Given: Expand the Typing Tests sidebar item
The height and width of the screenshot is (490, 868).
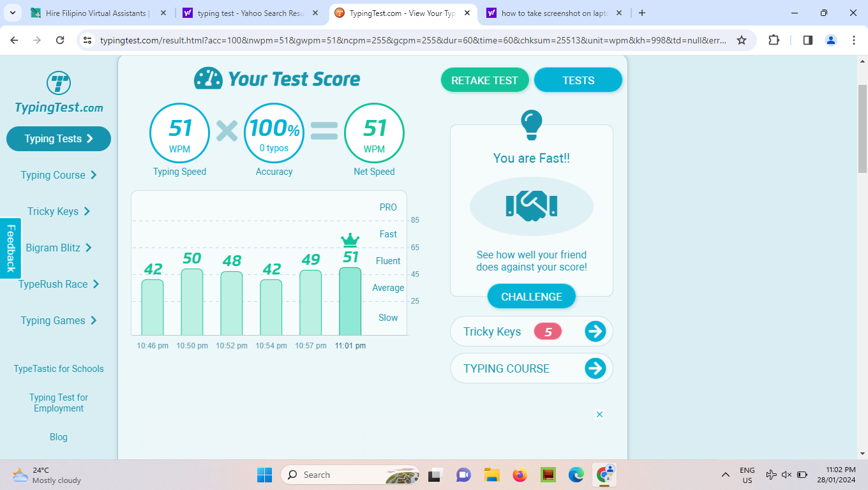Looking at the screenshot, I should (x=59, y=138).
